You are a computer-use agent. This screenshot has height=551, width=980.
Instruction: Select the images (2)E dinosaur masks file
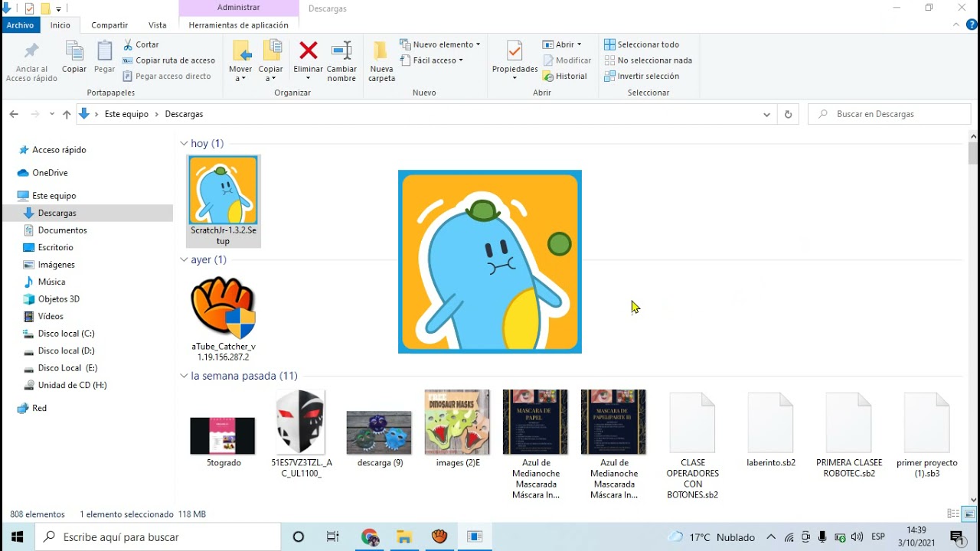tap(457, 429)
